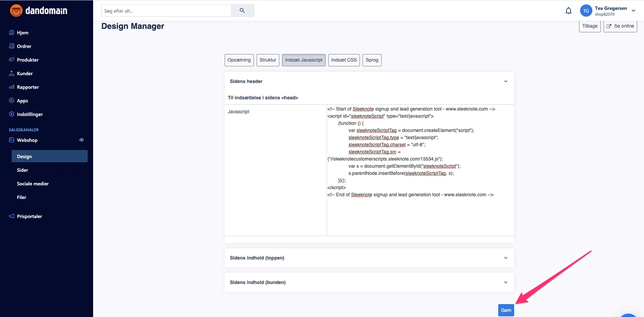Click into the Søg efter alt search field
The height and width of the screenshot is (317, 644).
point(166,11)
